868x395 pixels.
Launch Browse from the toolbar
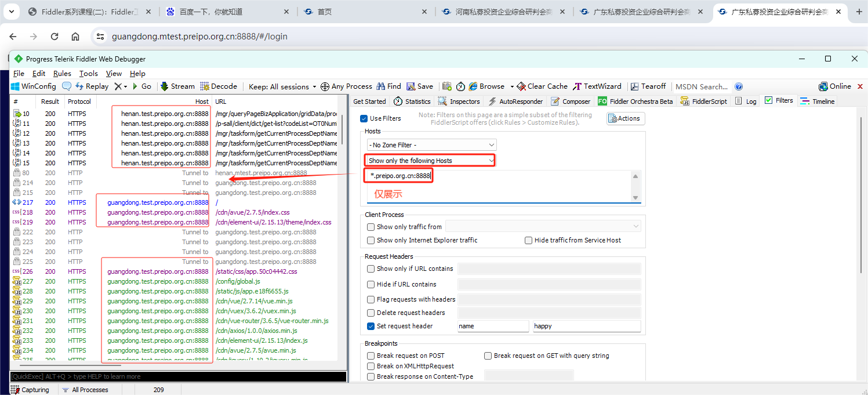(487, 86)
